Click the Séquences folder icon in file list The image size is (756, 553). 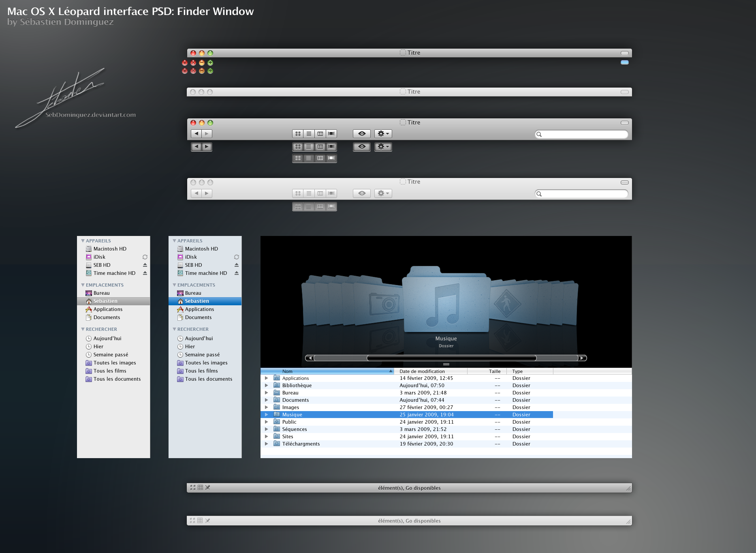(277, 429)
